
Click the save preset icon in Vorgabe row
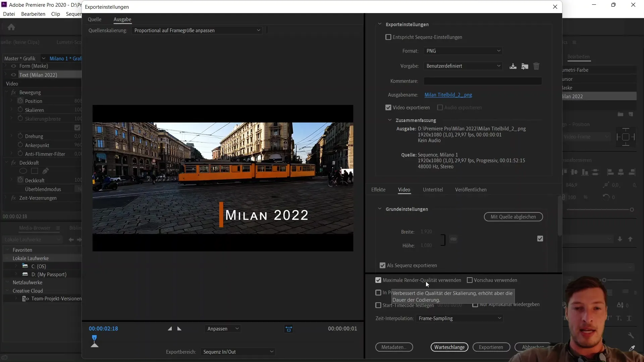click(513, 66)
